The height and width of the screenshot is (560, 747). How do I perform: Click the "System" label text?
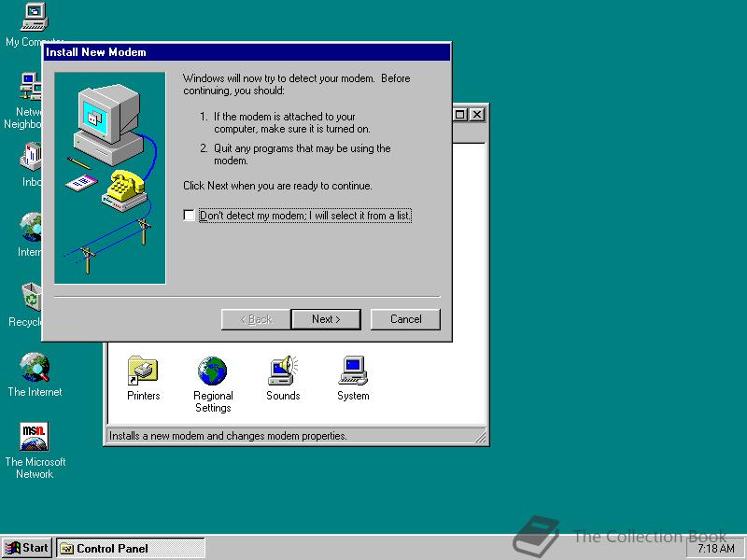pos(353,395)
